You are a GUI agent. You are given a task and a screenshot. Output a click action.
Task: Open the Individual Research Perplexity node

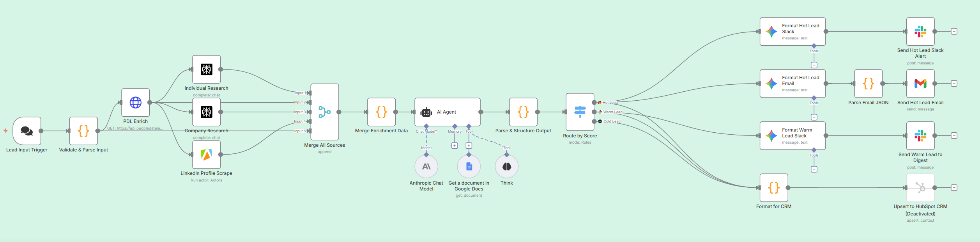point(206,69)
